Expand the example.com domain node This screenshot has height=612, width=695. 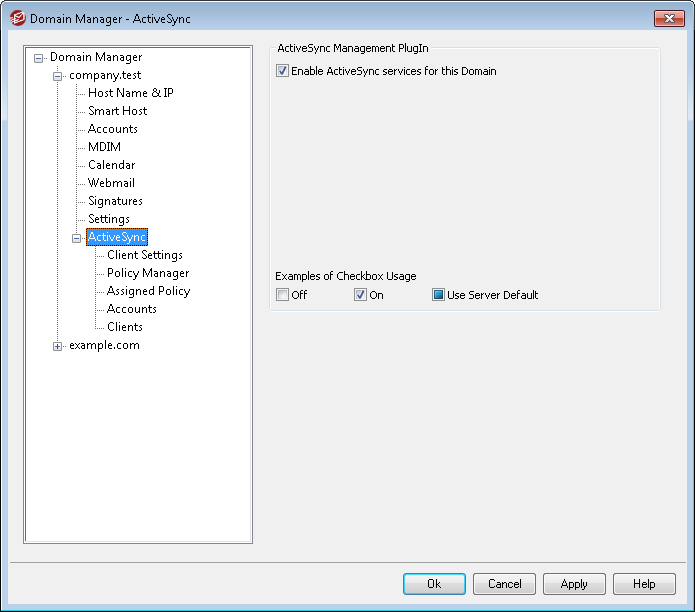point(57,346)
